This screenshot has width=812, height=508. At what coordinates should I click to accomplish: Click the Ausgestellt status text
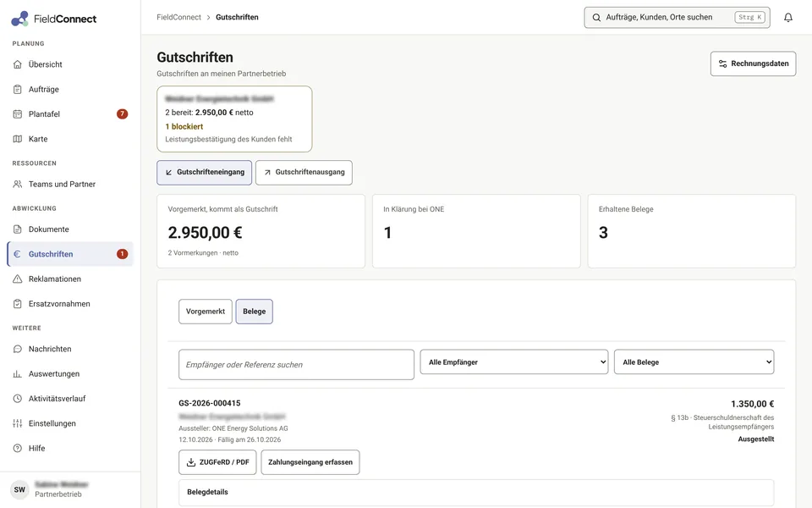756,439
